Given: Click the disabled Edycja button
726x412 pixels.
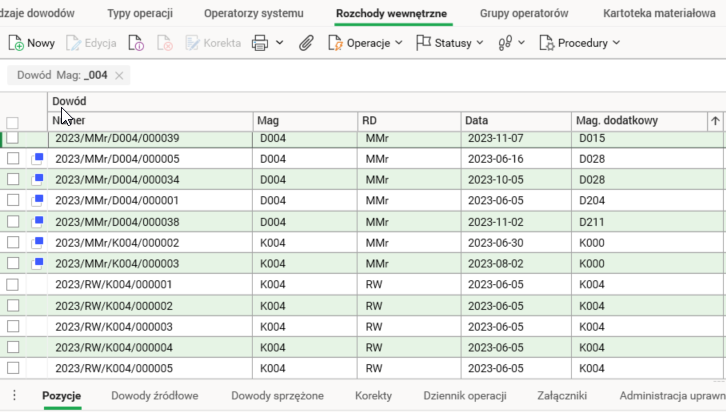Looking at the screenshot, I should pyautogui.click(x=91, y=43).
